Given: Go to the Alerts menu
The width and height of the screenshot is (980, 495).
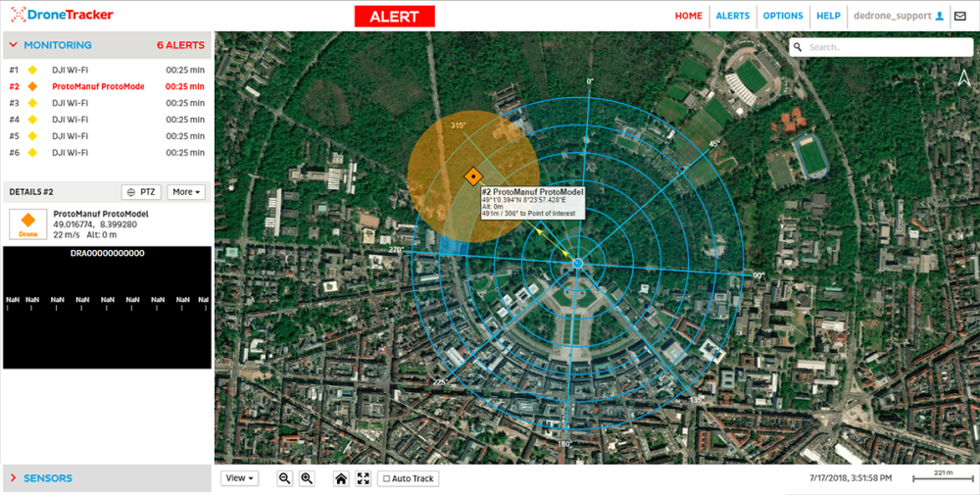Looking at the screenshot, I should (732, 16).
